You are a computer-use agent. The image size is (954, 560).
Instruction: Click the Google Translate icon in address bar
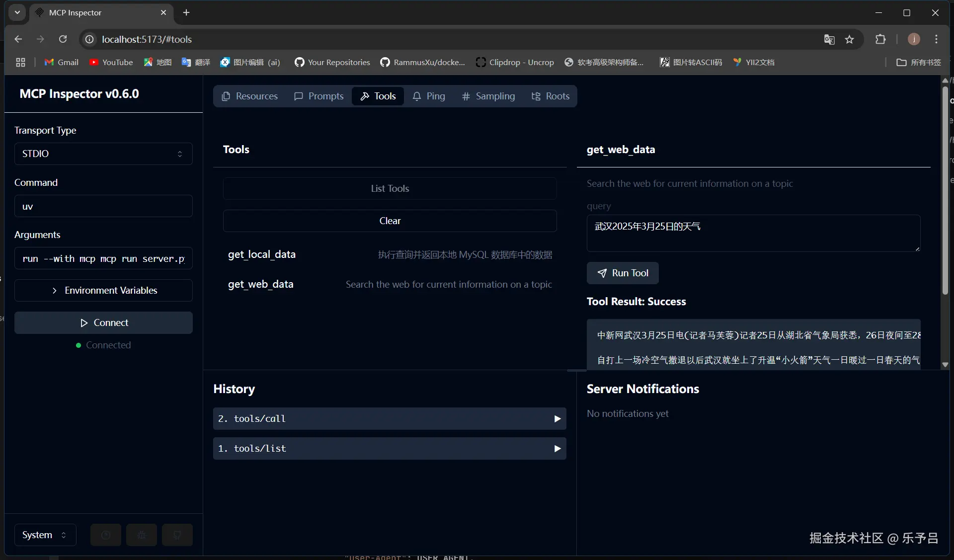[x=829, y=39]
